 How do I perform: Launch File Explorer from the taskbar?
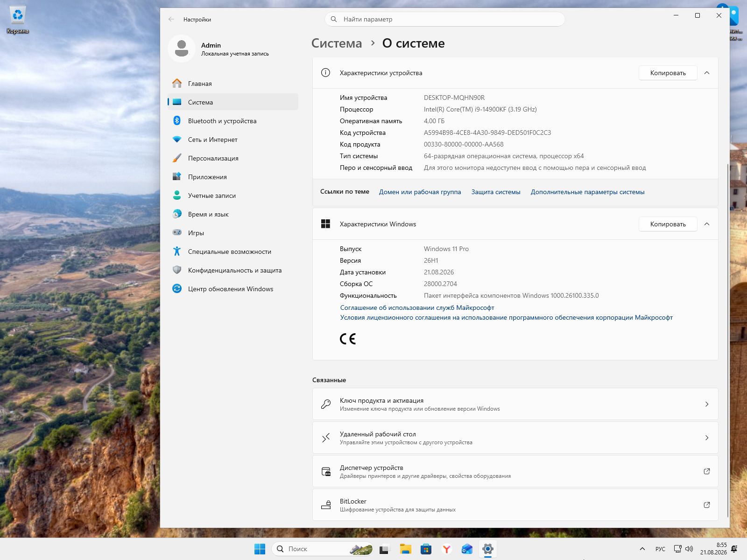click(405, 549)
